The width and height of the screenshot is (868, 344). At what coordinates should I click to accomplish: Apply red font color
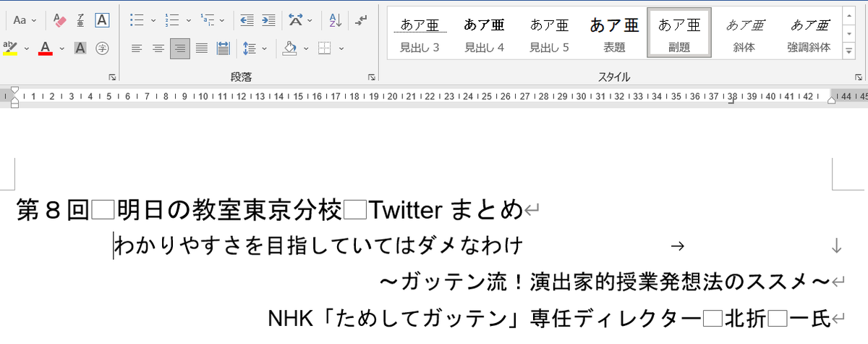tap(46, 49)
